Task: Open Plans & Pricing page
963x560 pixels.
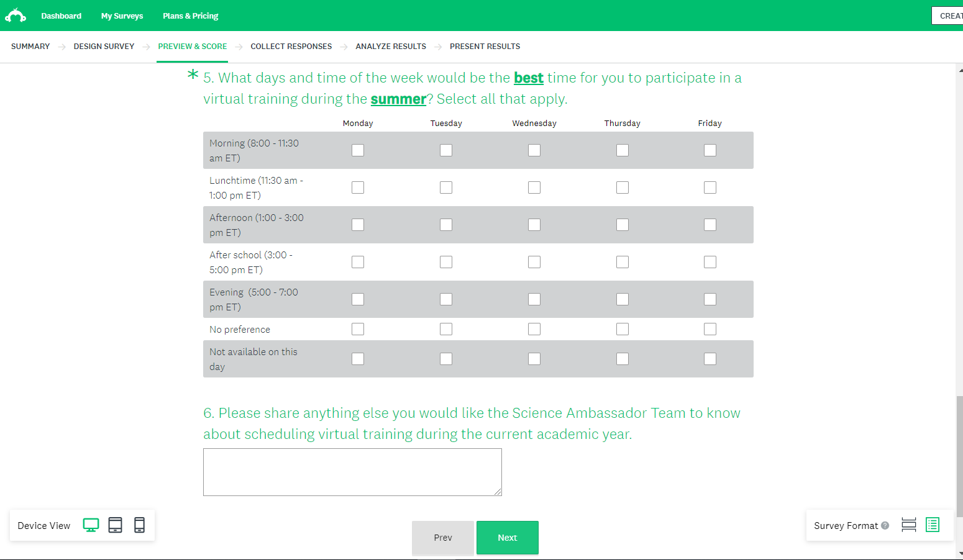Action: [190, 16]
